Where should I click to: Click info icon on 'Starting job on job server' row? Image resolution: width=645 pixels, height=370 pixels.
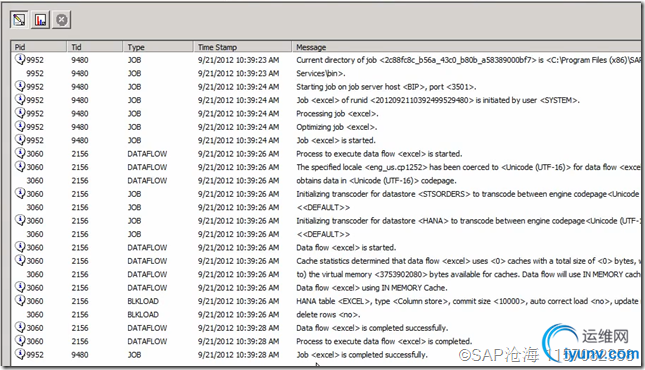pyautogui.click(x=20, y=86)
